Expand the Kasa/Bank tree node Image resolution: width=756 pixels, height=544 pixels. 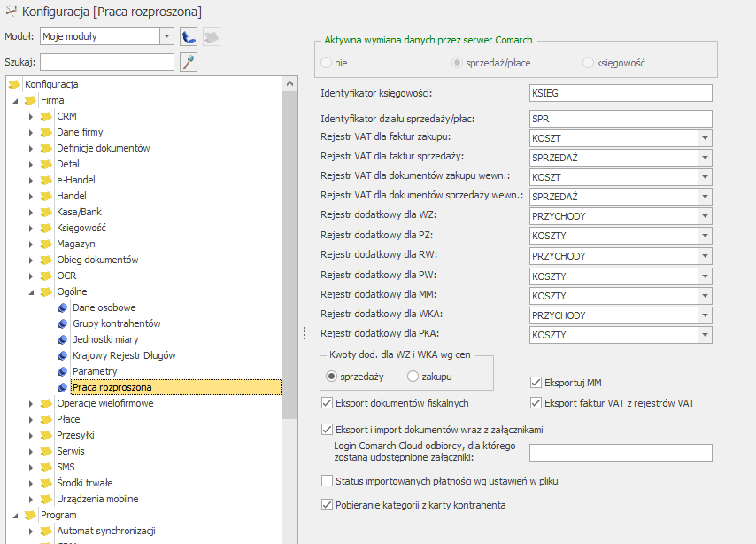click(30, 212)
